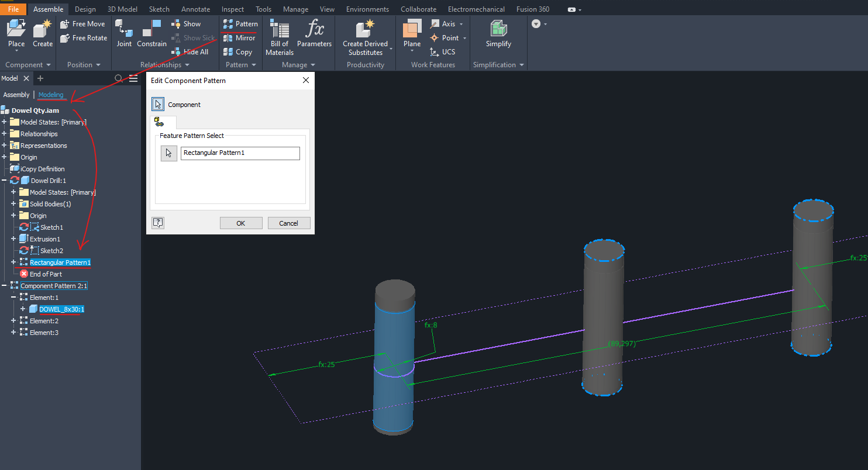Toggle Show for relationships
This screenshot has width=868, height=470.
pos(186,23)
